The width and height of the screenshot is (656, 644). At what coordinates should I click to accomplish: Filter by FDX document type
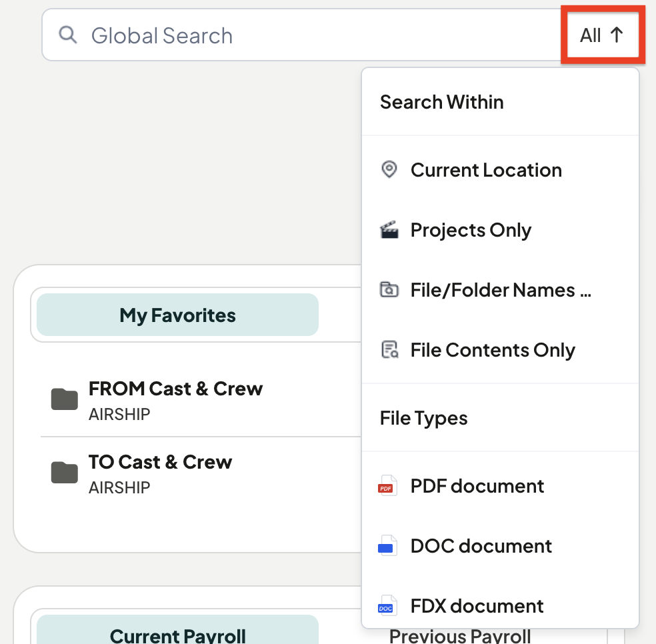click(501, 606)
